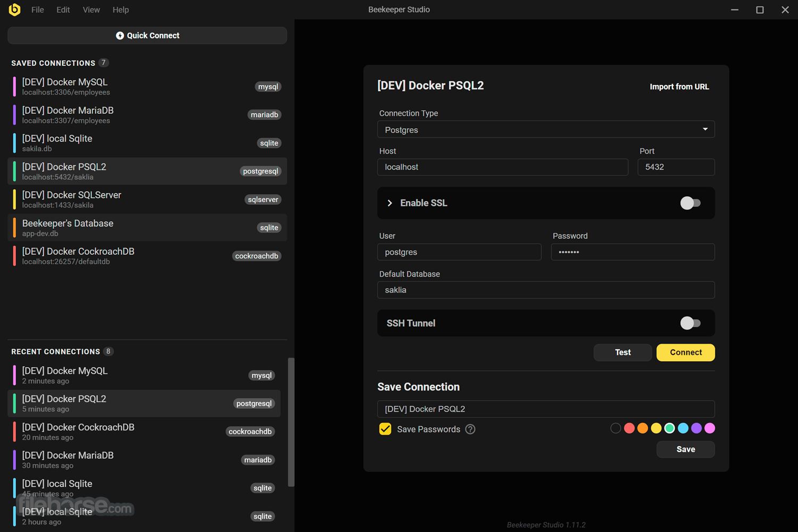Click the Port input field
This screenshot has width=798, height=532.
point(676,167)
